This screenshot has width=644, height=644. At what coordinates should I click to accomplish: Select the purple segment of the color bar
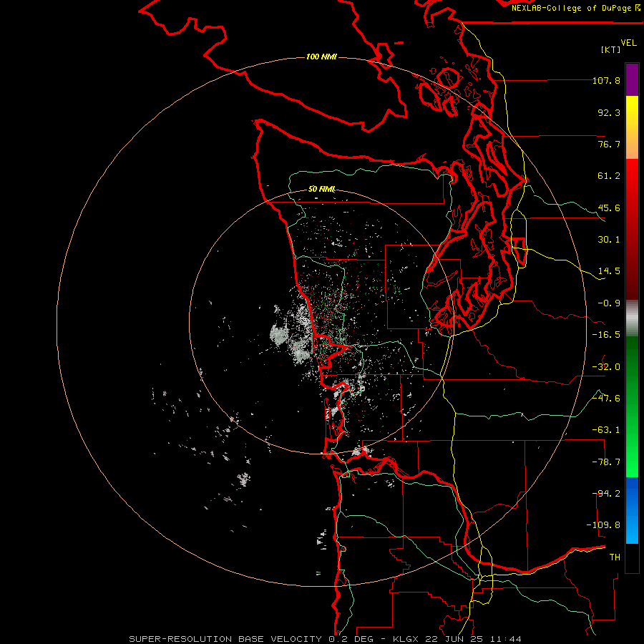click(632, 79)
